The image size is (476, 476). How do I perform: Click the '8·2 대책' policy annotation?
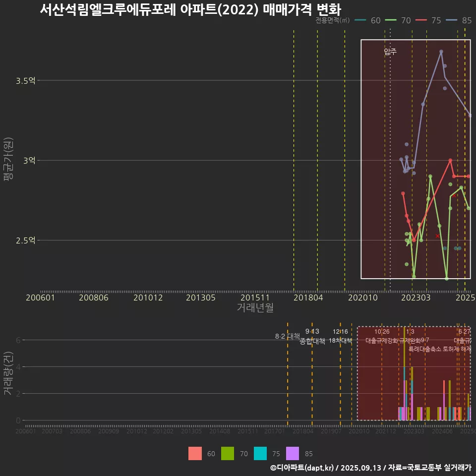[x=288, y=336]
